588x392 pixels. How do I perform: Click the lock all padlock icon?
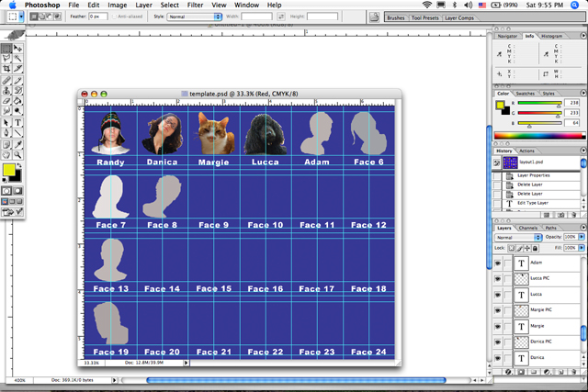pyautogui.click(x=535, y=248)
